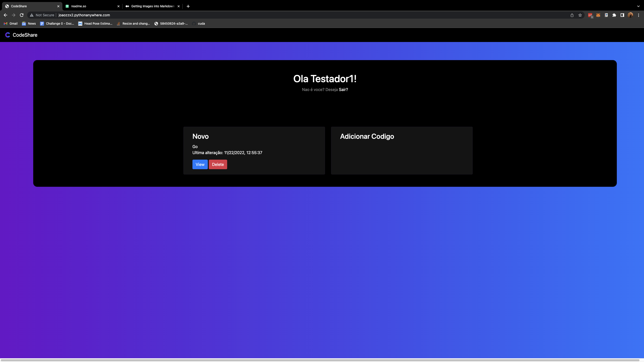Open a new tab with plus button

coord(188,6)
